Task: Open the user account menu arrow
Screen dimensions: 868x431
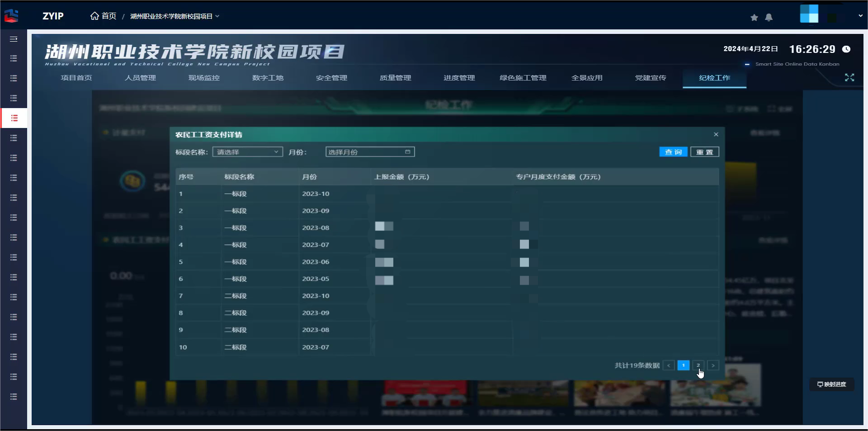Action: point(860,16)
